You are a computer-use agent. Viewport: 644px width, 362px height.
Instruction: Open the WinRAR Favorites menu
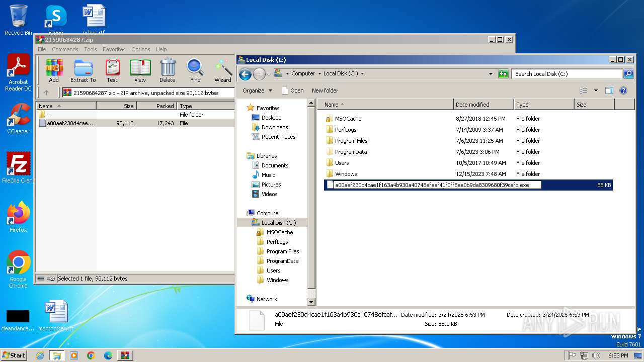[x=114, y=49]
